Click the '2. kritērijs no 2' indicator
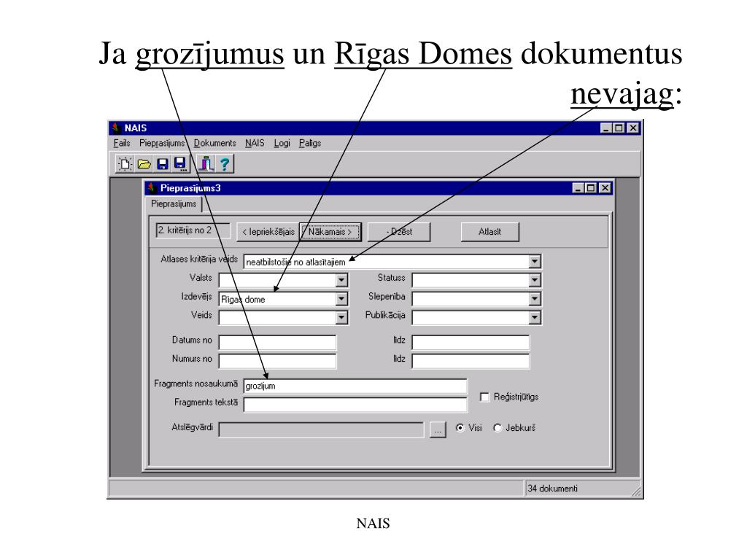The height and width of the screenshot is (560, 747). pyautogui.click(x=193, y=230)
